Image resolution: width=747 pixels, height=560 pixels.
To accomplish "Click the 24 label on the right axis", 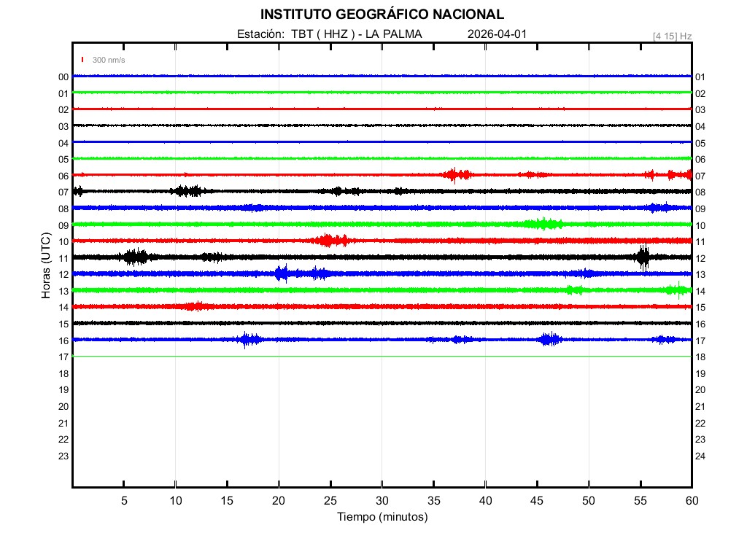I will tap(699, 456).
